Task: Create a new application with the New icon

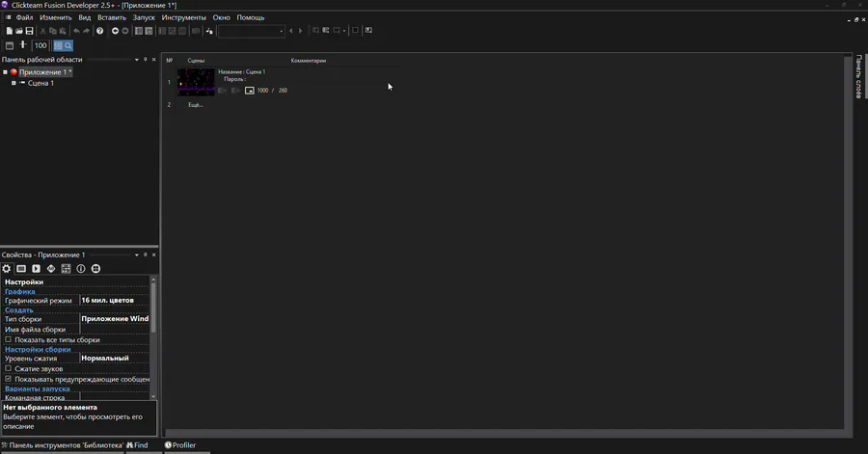Action: (10, 31)
